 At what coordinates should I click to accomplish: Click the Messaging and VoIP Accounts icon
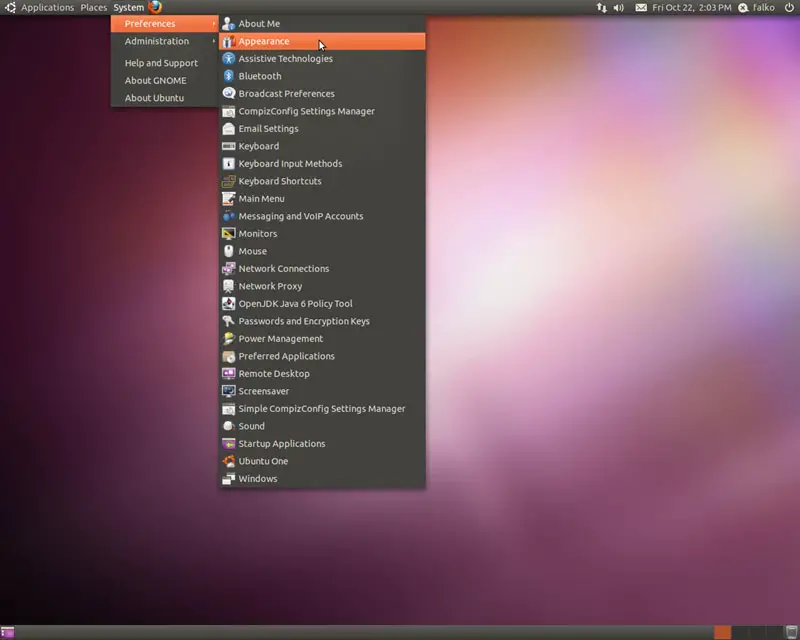click(x=229, y=216)
